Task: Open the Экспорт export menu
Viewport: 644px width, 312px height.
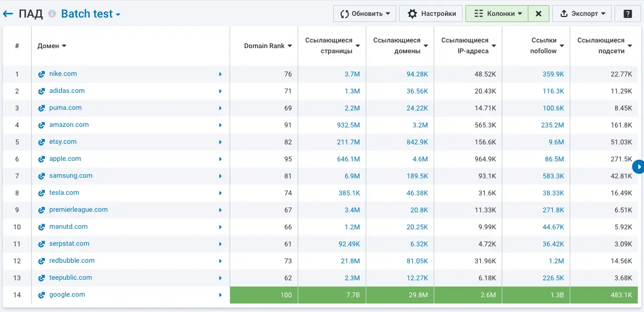Action: click(x=582, y=14)
